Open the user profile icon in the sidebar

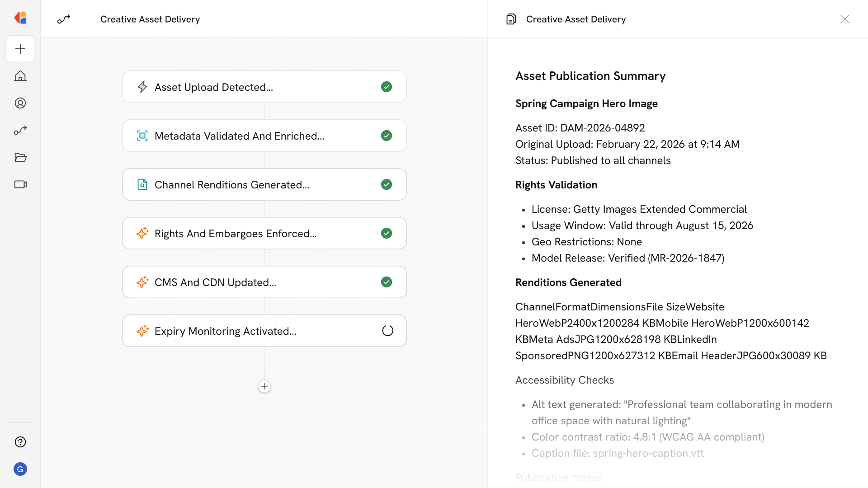[20, 103]
